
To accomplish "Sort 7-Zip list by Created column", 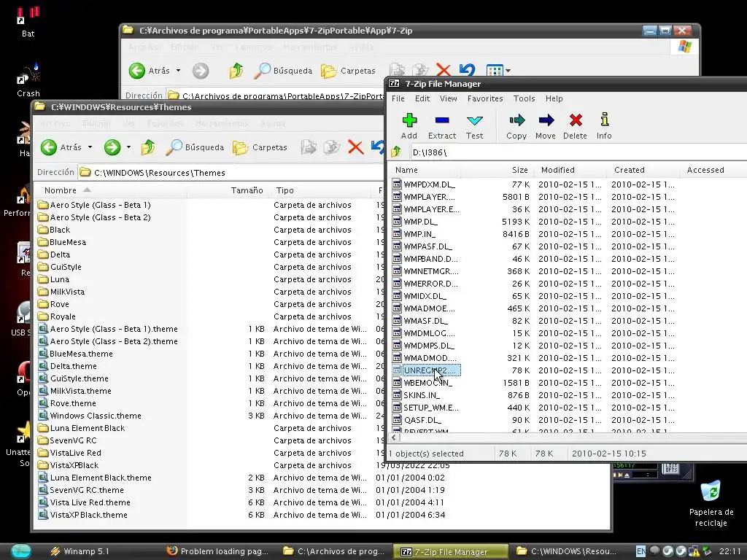I will click(x=642, y=170).
